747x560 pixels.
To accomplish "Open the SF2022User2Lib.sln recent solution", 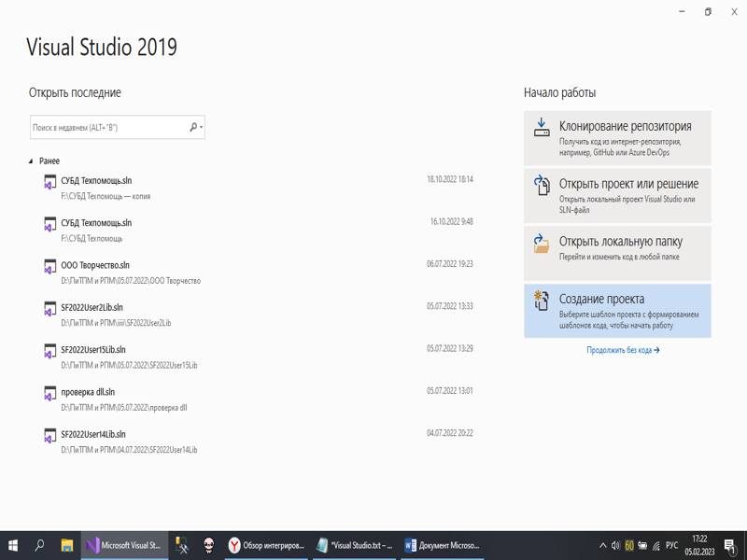I will [92, 307].
